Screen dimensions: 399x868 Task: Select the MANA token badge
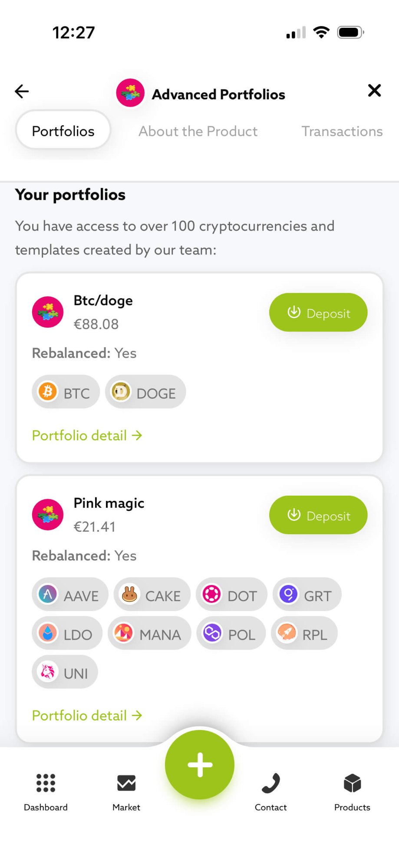pos(125,633)
